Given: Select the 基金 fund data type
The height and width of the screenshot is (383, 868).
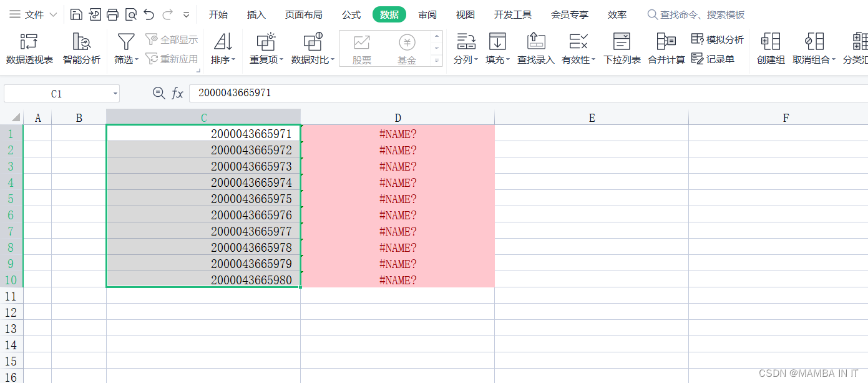Looking at the screenshot, I should click(407, 49).
